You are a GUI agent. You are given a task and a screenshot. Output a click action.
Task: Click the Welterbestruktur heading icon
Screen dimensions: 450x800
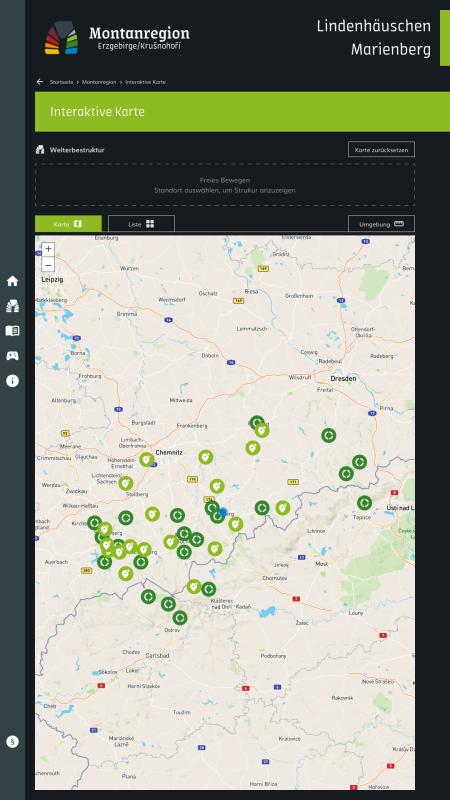pos(40,150)
